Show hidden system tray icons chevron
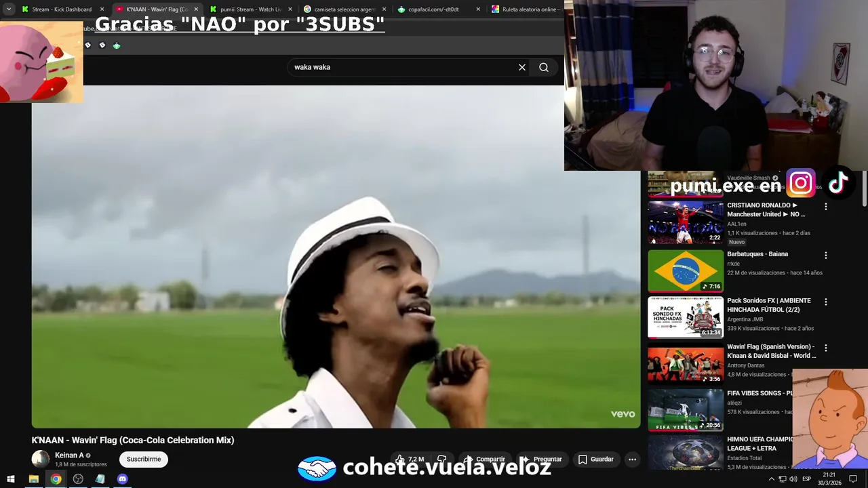 pyautogui.click(x=771, y=479)
